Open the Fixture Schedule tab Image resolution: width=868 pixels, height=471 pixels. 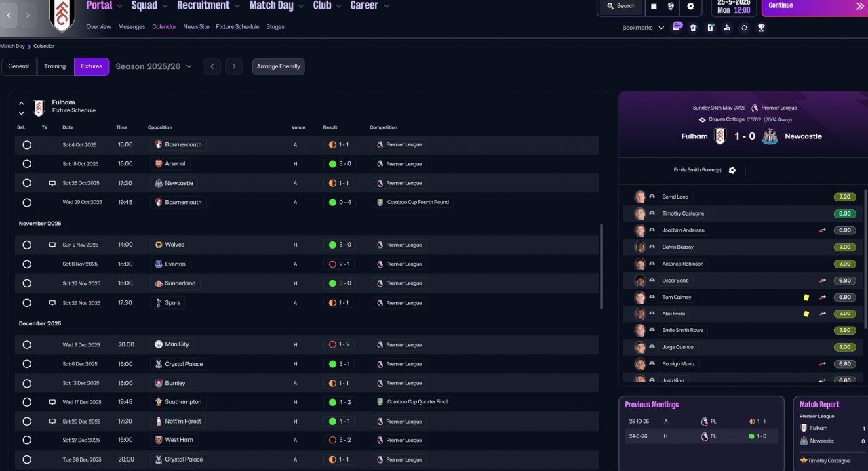coord(237,27)
